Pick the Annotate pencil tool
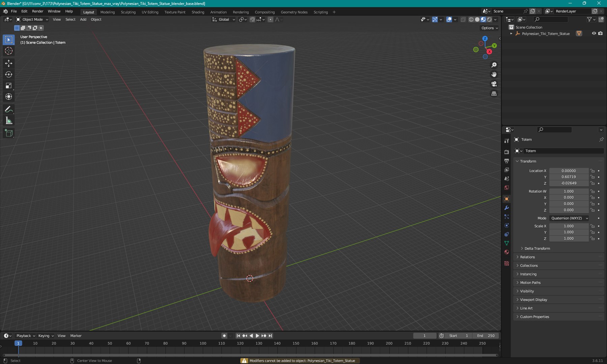 (9, 110)
